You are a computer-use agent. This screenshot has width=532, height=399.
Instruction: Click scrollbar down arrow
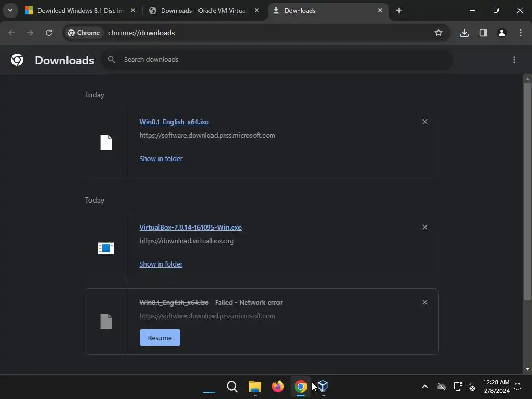[527, 369]
